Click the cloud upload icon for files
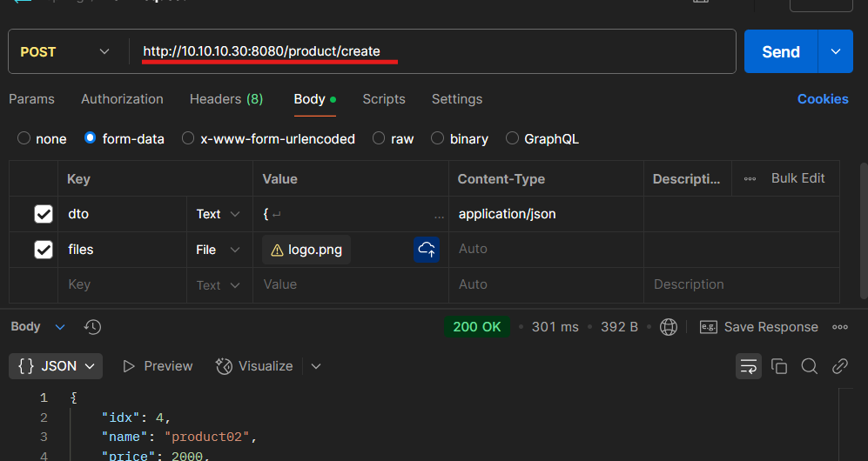The height and width of the screenshot is (461, 868). (x=427, y=250)
